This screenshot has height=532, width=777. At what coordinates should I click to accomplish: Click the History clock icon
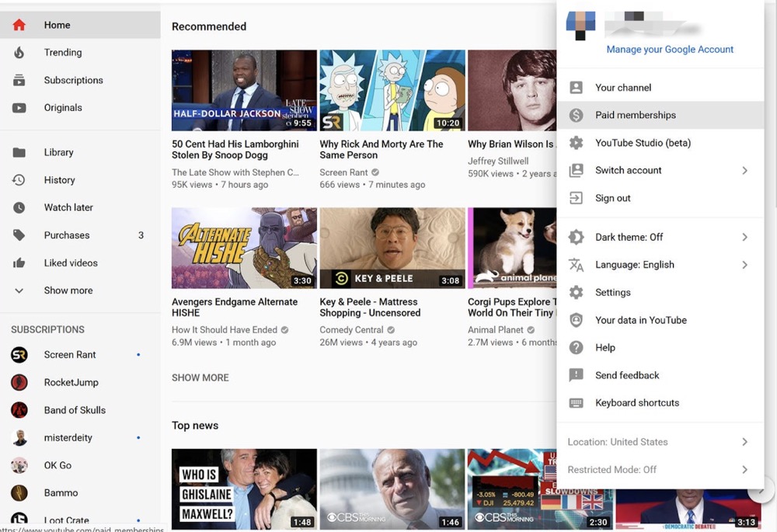pos(19,180)
